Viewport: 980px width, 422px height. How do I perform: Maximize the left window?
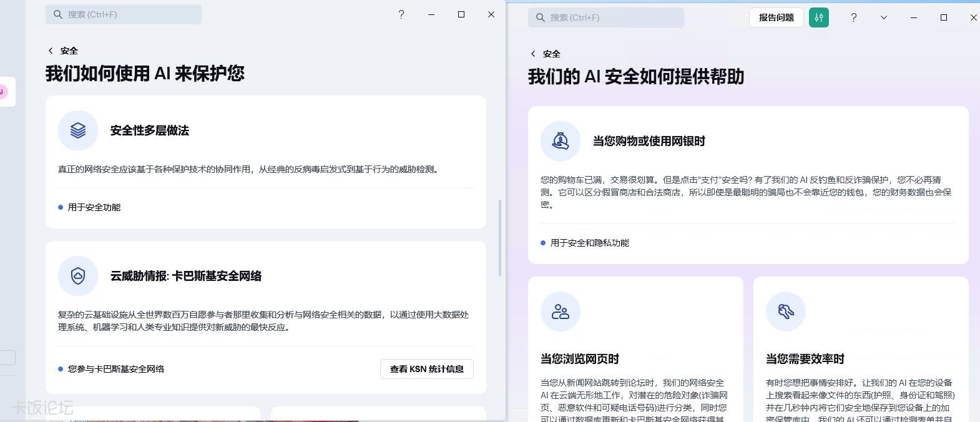[x=461, y=14]
